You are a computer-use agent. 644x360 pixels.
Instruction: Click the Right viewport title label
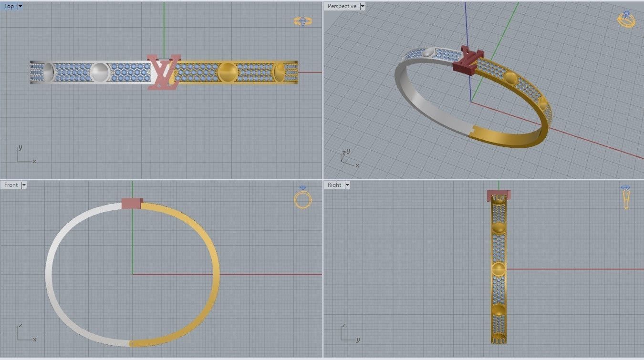334,185
